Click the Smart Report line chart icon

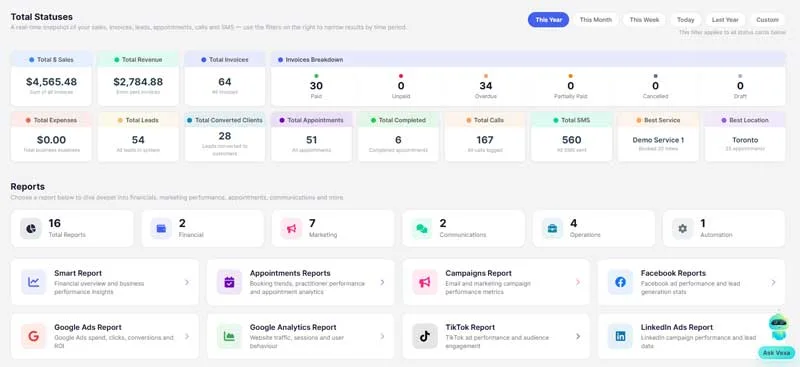[x=34, y=282]
